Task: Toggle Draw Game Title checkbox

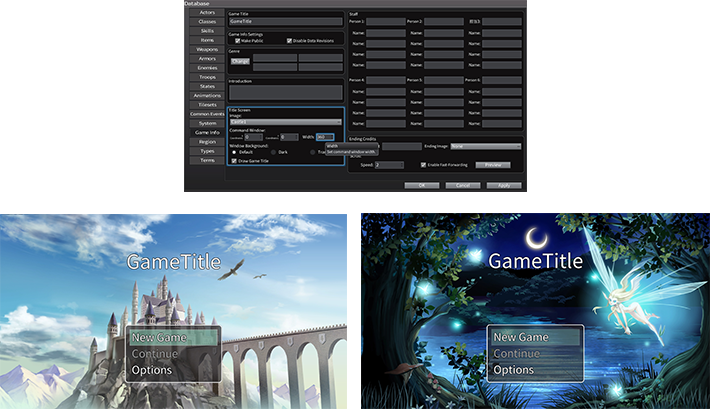Action: tap(234, 160)
